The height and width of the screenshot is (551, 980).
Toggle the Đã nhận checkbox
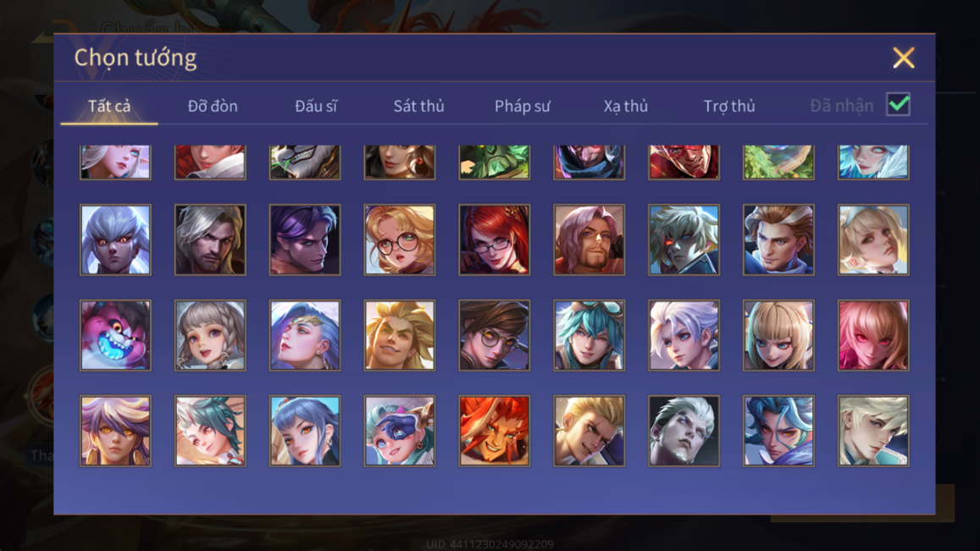[898, 104]
